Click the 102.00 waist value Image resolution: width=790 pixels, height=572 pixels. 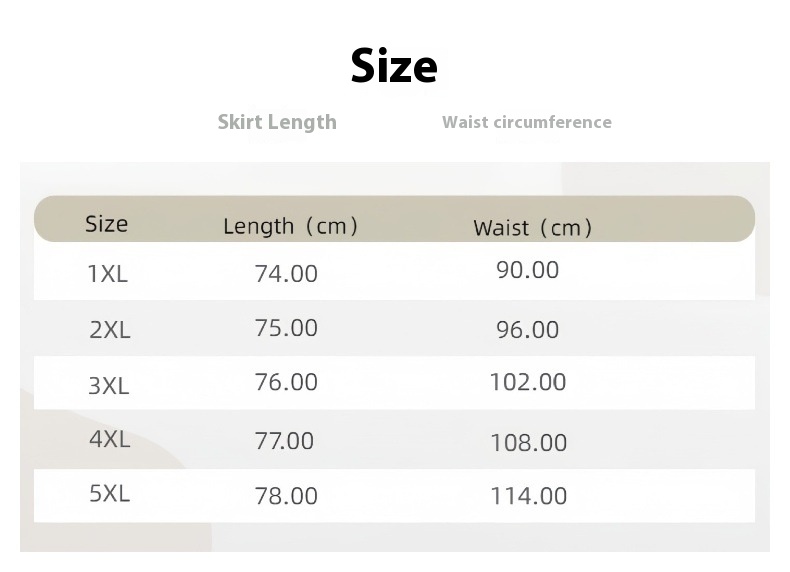click(528, 382)
